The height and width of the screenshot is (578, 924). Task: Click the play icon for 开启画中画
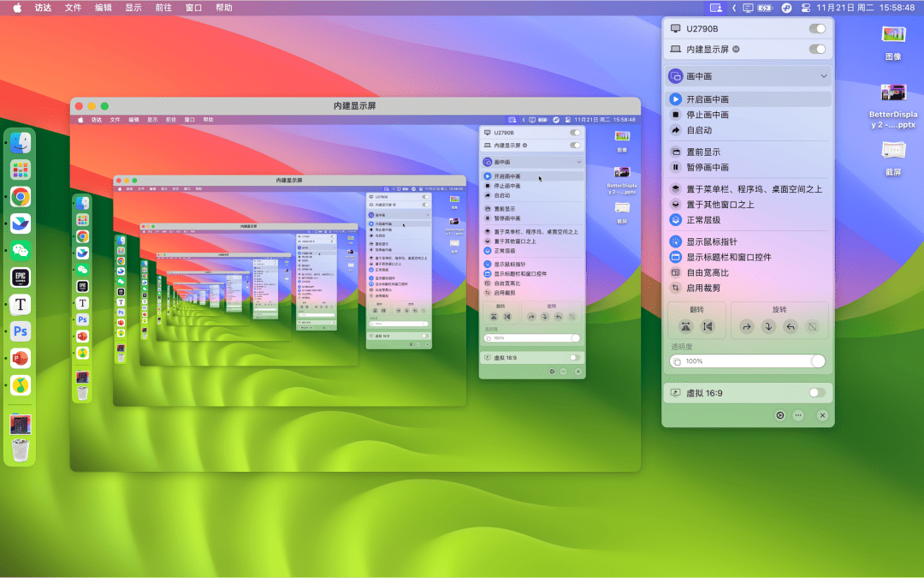(676, 99)
